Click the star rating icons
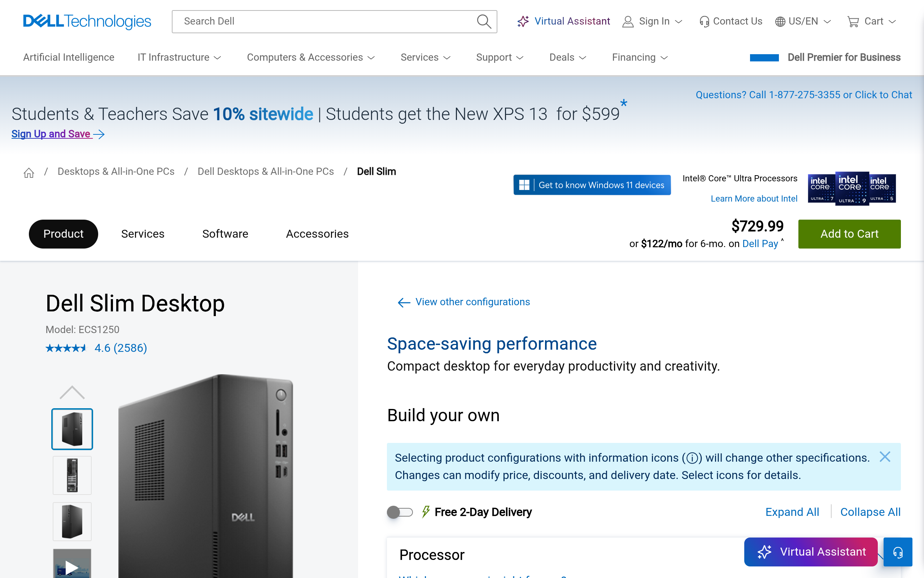 (66, 348)
